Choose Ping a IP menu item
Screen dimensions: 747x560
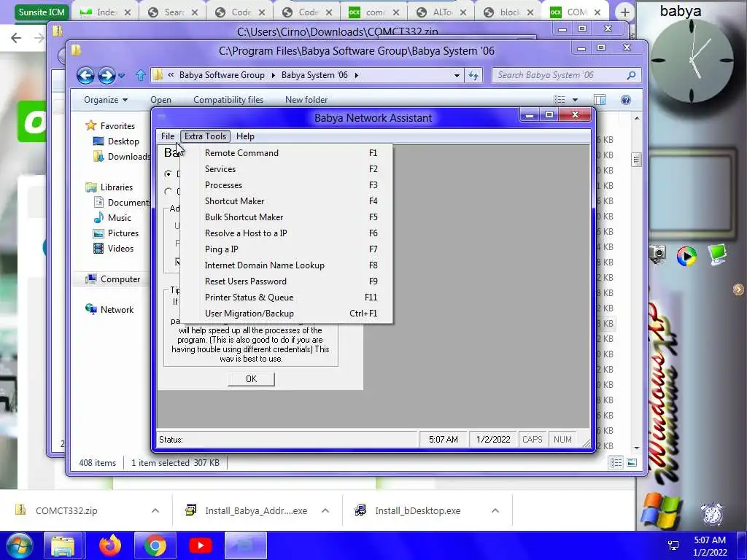tap(286, 249)
